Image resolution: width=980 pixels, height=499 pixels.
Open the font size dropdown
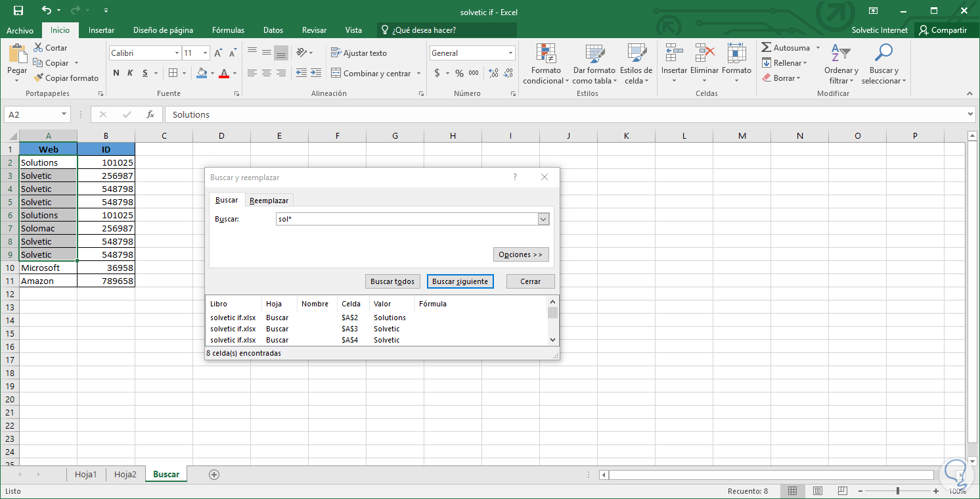point(204,53)
